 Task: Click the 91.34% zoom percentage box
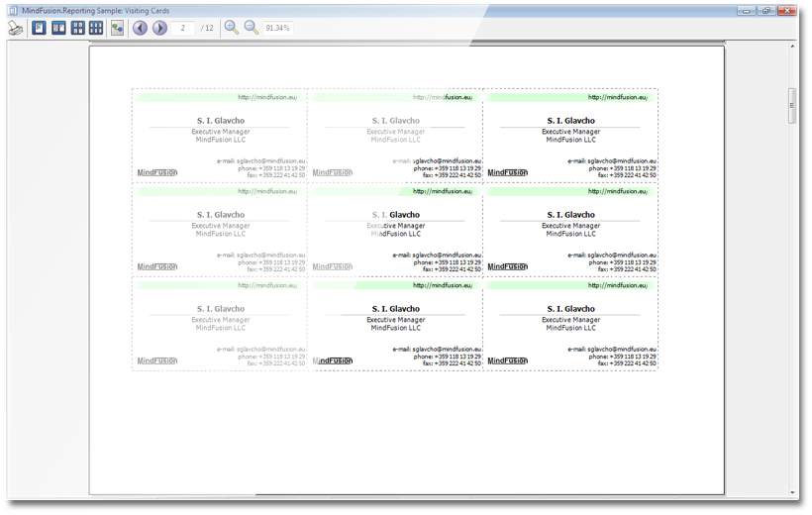(x=277, y=28)
